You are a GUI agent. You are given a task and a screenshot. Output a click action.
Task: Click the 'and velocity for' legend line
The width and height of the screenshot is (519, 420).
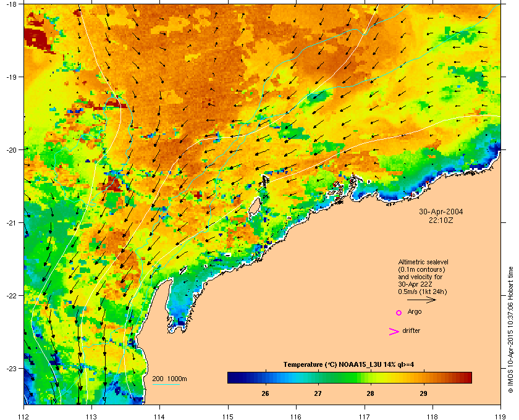pos(420,277)
